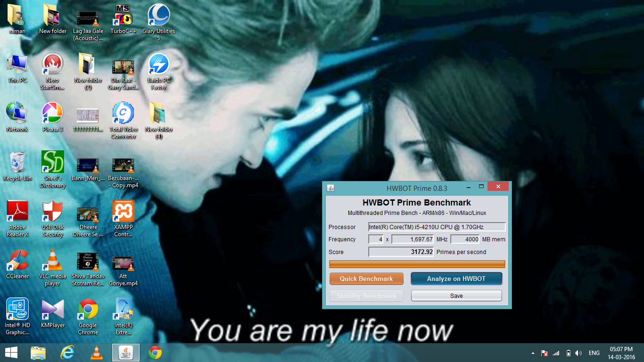Close the HWBOT Prime window
The image size is (644, 362).
pyautogui.click(x=498, y=187)
